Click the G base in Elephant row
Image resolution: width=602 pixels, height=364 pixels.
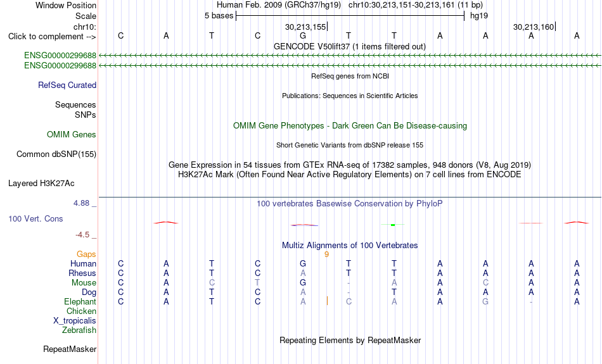click(x=485, y=302)
